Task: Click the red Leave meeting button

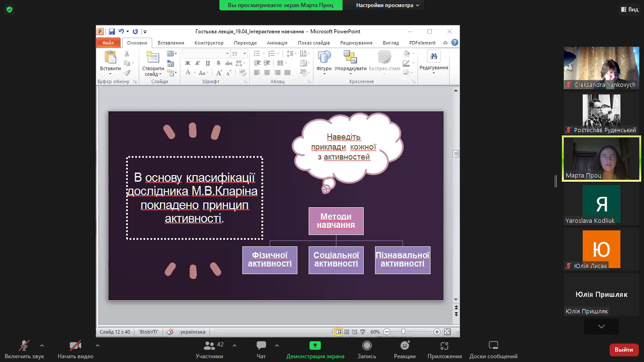Action: 624,350
